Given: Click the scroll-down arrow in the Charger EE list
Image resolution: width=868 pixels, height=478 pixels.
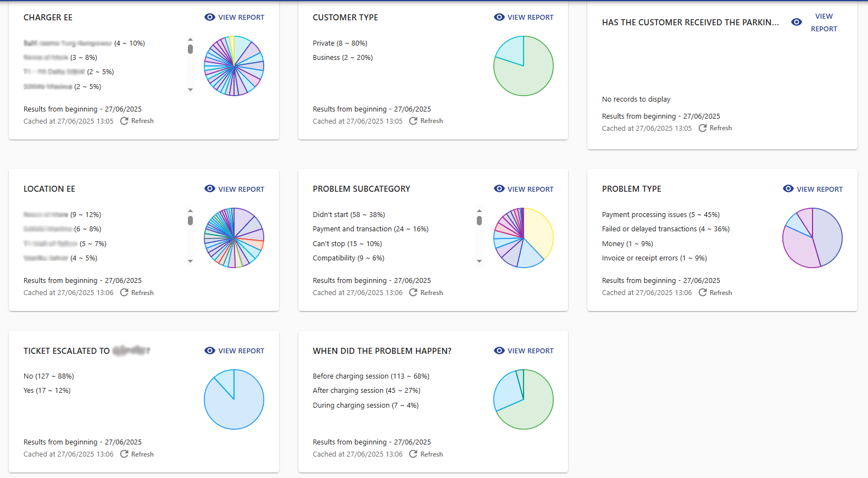Looking at the screenshot, I should (191, 89).
